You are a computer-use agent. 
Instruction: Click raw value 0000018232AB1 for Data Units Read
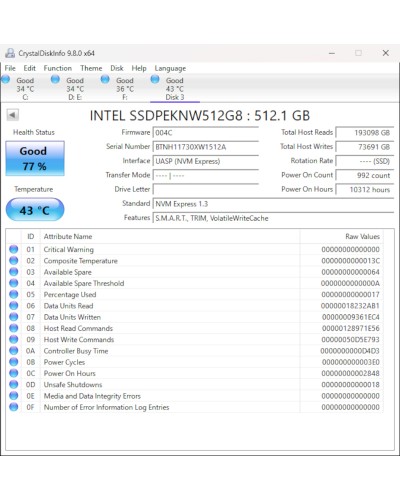pyautogui.click(x=350, y=306)
